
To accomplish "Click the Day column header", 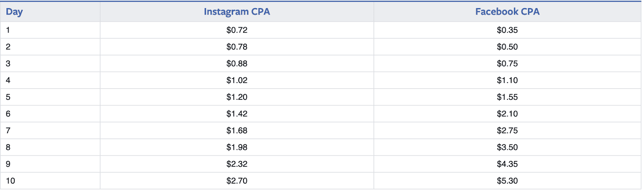I will click(14, 12).
